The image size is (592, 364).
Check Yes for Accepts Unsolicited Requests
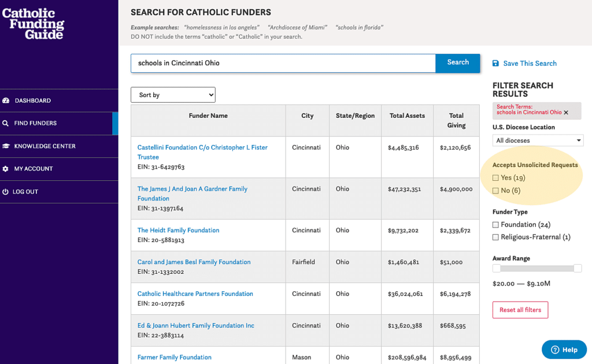495,178
